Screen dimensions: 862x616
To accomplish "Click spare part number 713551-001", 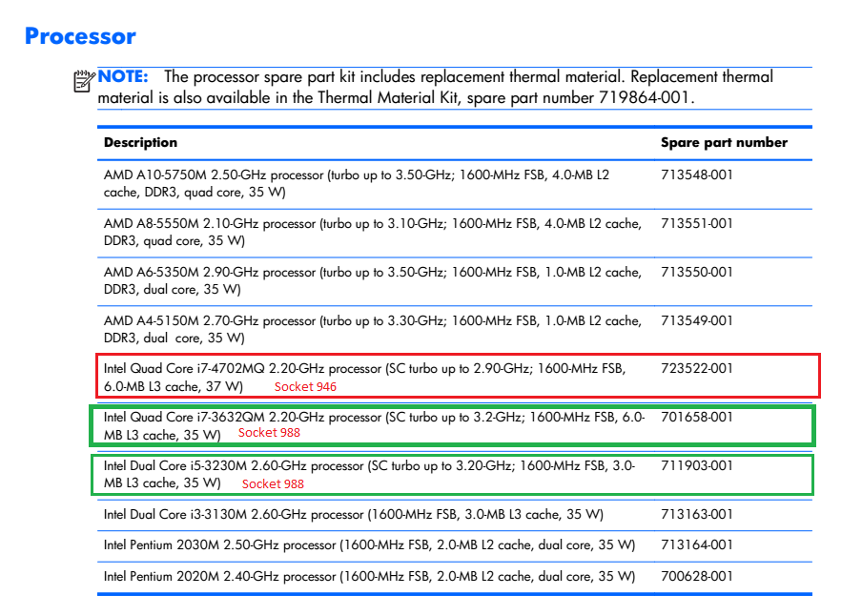I will click(x=696, y=223).
